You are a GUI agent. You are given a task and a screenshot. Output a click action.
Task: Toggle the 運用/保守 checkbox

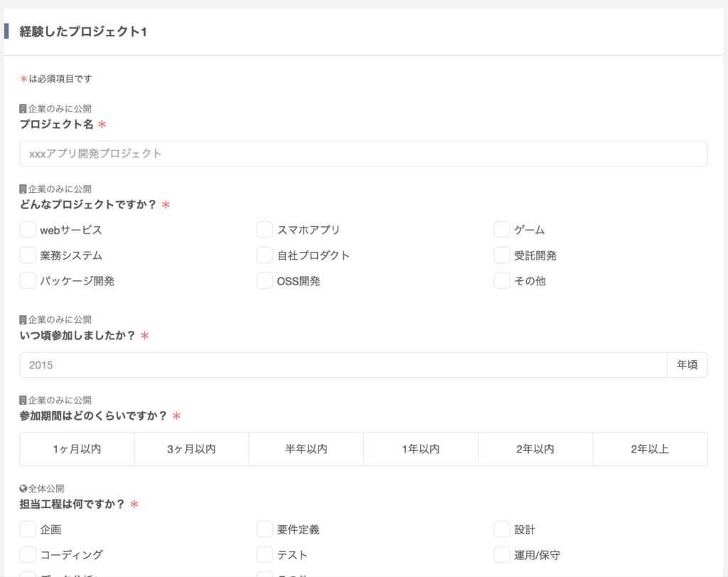(x=502, y=554)
